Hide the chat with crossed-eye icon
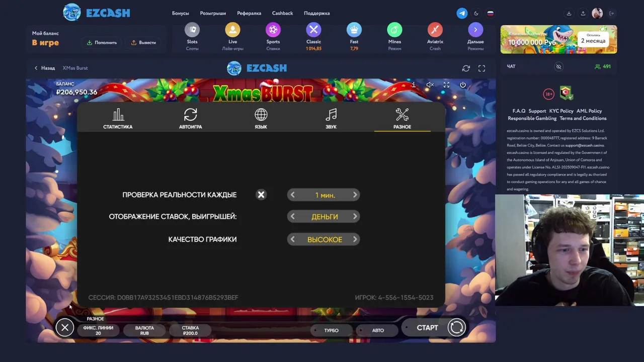 click(558, 66)
